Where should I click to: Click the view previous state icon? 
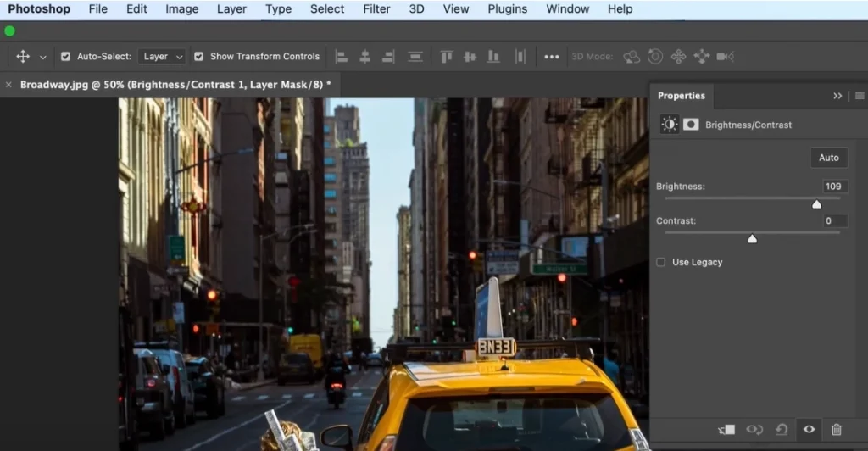(x=754, y=430)
